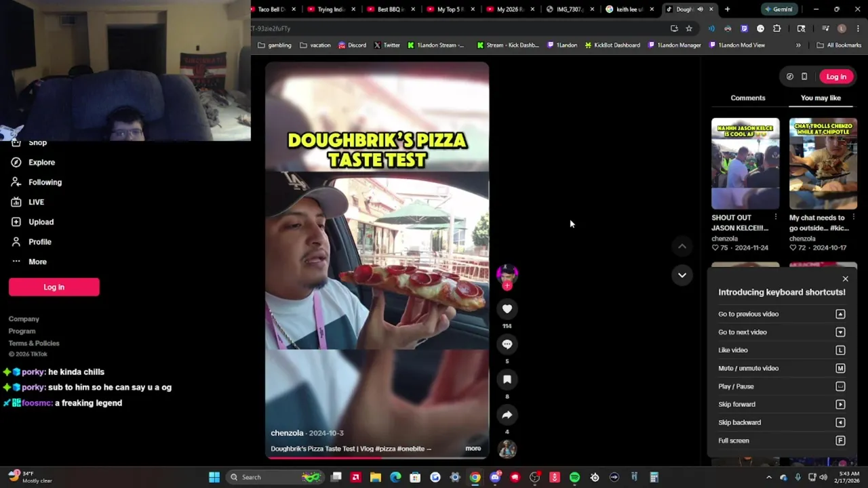
Task: Show hidden bookmarks with the double chevron
Action: click(x=798, y=45)
